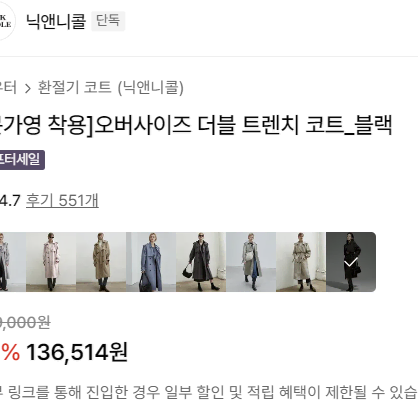Open 환절기 코트 (닉앤니콜) breadcrumb category

(111, 87)
